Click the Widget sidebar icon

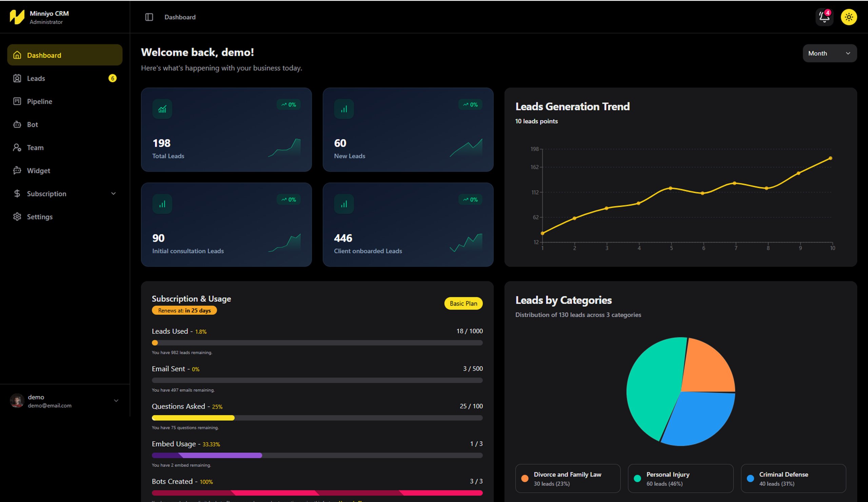click(x=17, y=171)
